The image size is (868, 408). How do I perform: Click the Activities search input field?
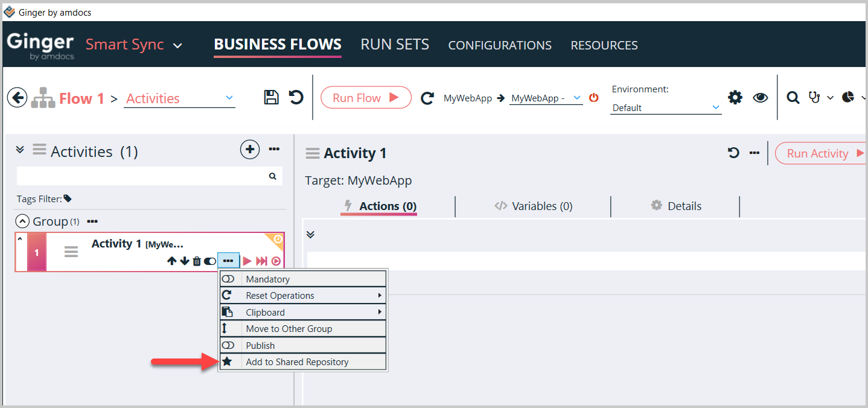point(142,176)
